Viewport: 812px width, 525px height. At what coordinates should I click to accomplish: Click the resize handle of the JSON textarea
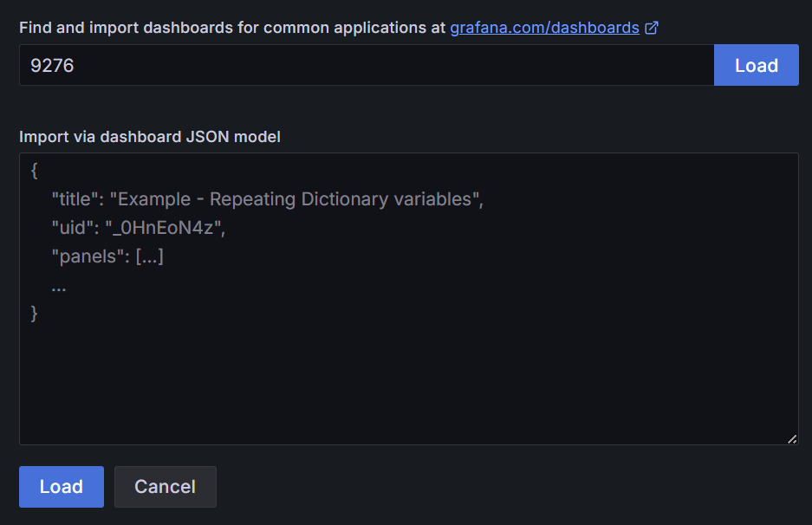point(792,439)
